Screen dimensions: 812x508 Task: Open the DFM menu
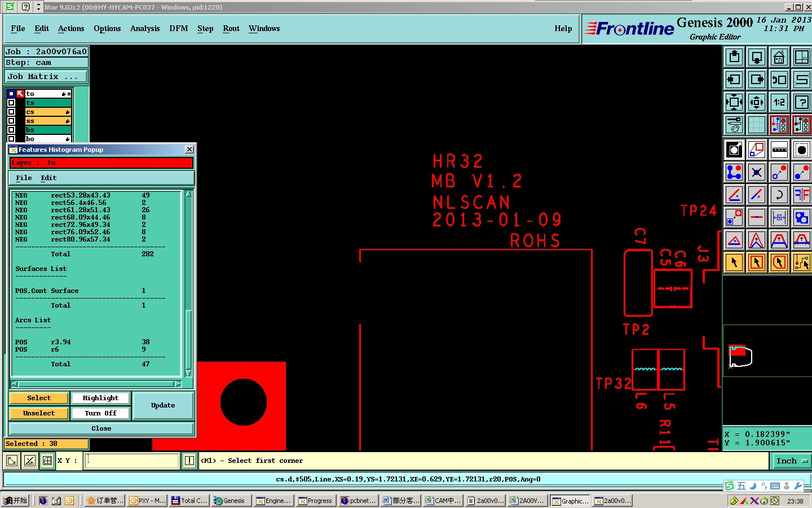point(179,28)
